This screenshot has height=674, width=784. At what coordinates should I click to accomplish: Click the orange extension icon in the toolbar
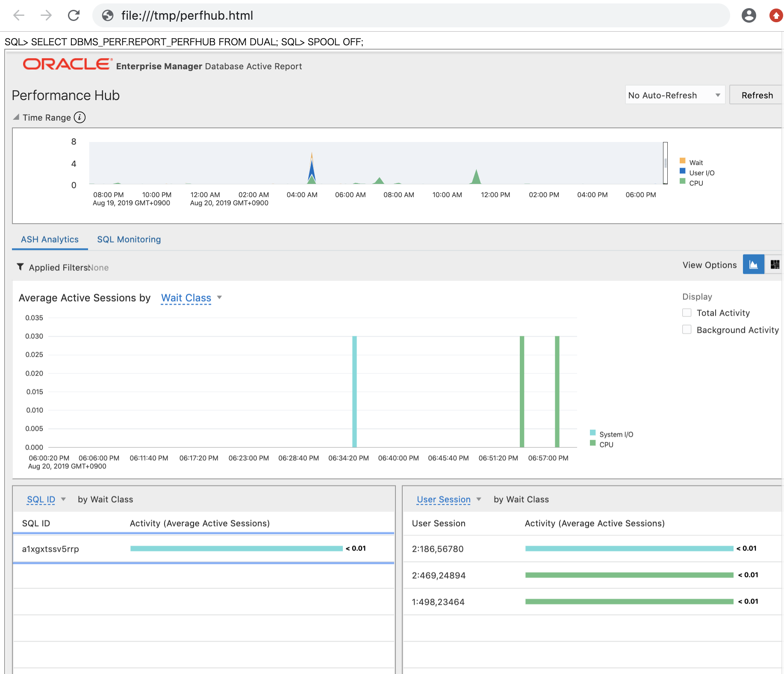(x=776, y=15)
